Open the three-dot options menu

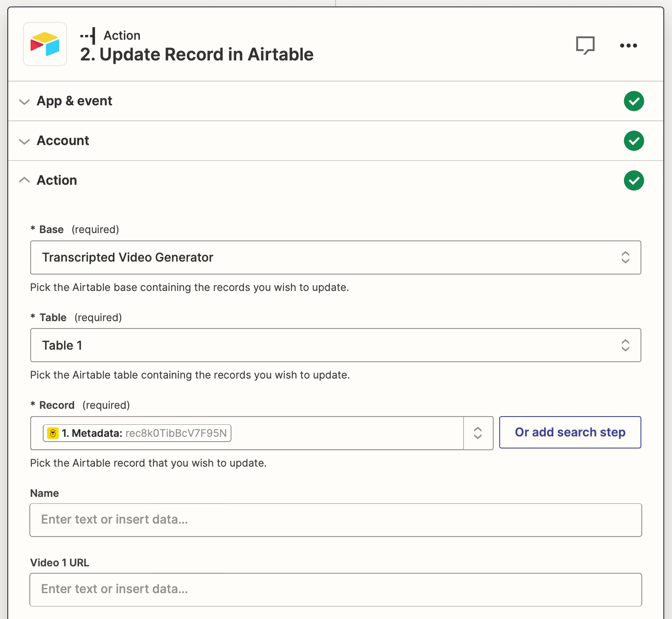point(628,45)
